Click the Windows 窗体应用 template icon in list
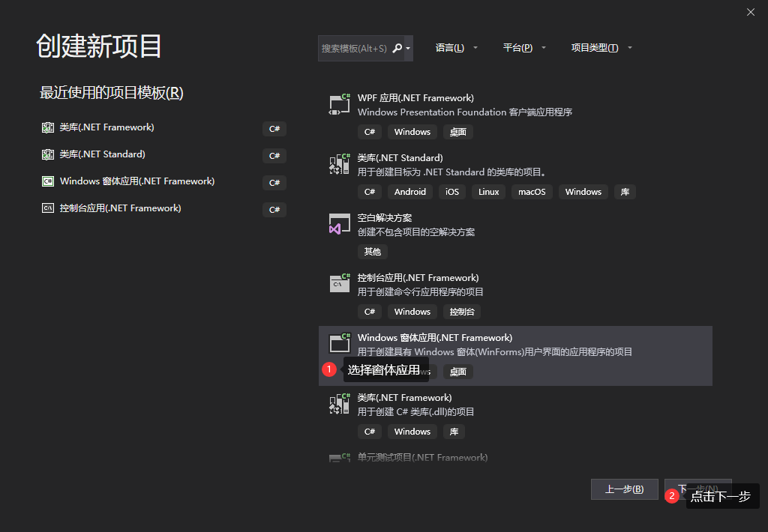The image size is (768, 532). [x=340, y=343]
